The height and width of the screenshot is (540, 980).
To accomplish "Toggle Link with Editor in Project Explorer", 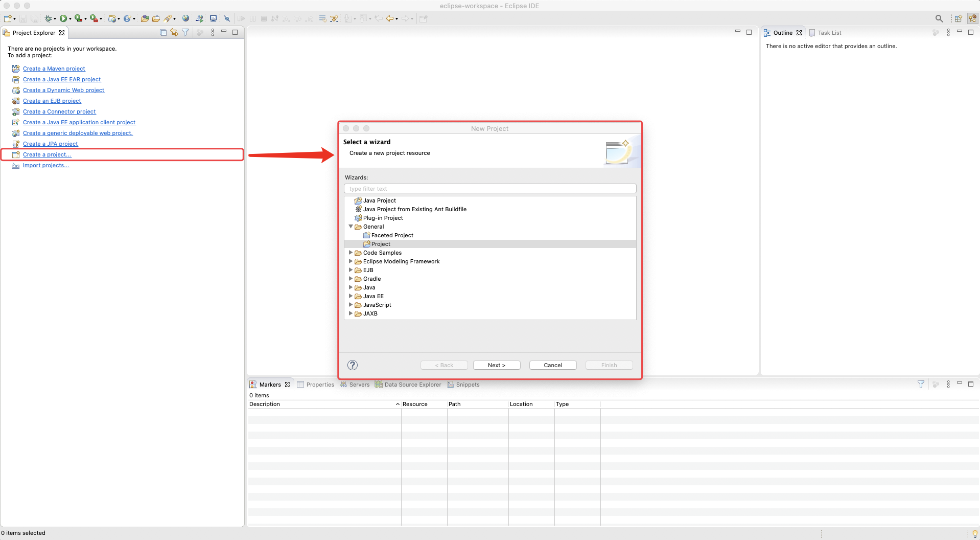I will [174, 32].
